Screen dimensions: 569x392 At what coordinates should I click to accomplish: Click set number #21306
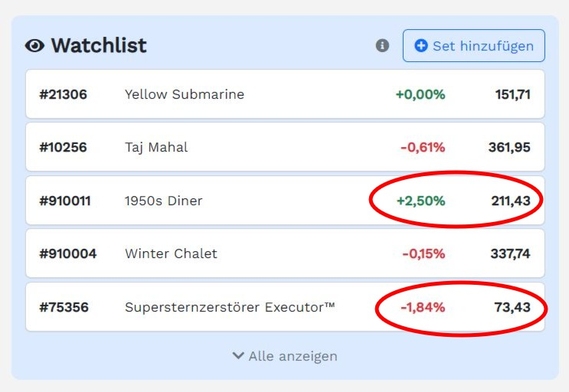pyautogui.click(x=63, y=95)
